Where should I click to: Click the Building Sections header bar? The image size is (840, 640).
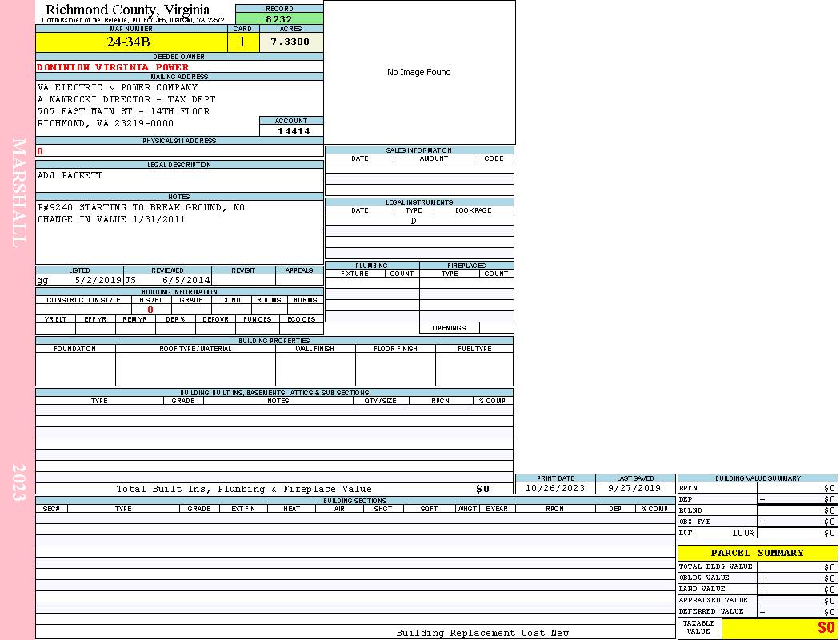coord(354,501)
